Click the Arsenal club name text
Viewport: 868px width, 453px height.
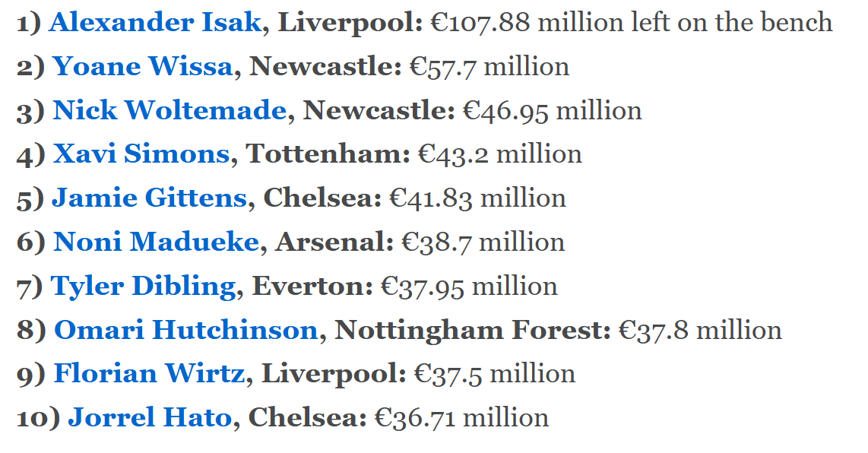click(x=334, y=242)
